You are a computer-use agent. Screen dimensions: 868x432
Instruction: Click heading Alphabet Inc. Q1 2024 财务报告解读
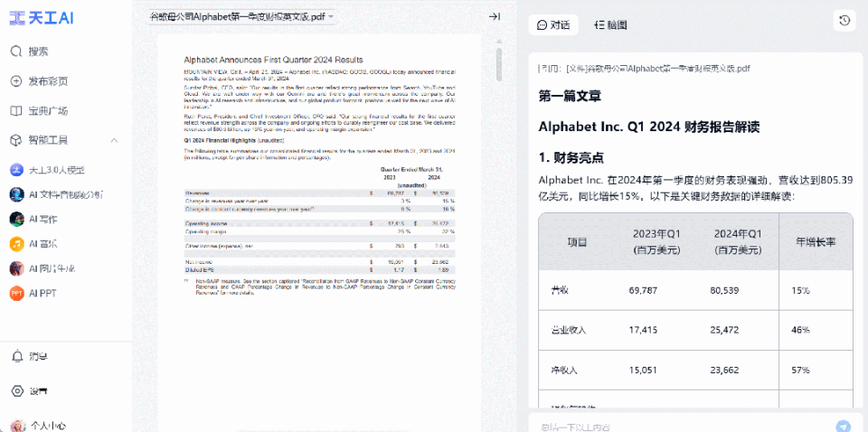pos(649,127)
